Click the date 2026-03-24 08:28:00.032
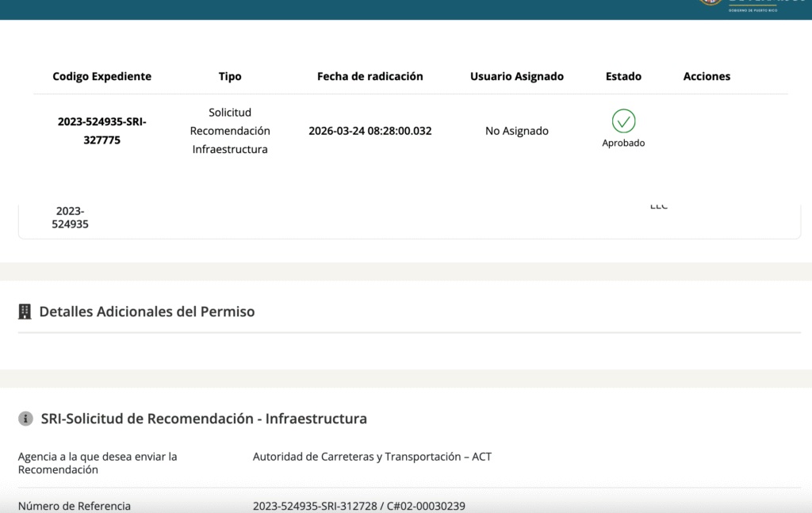 tap(370, 131)
